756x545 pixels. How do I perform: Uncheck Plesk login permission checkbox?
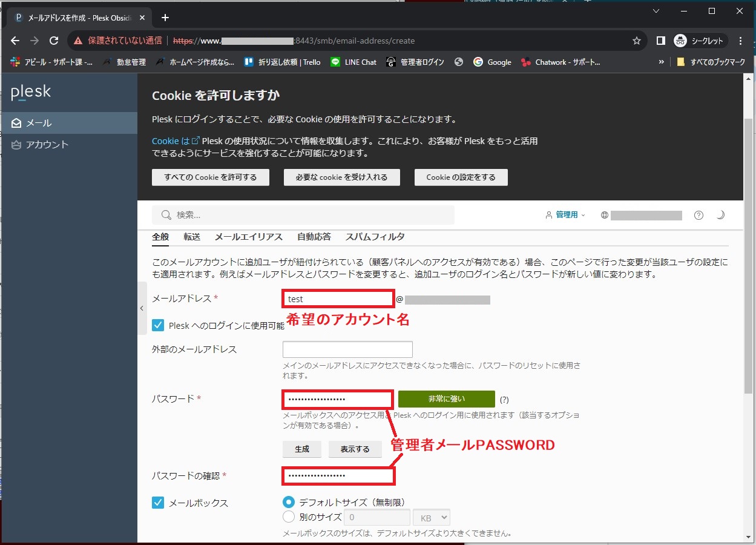[x=158, y=325]
